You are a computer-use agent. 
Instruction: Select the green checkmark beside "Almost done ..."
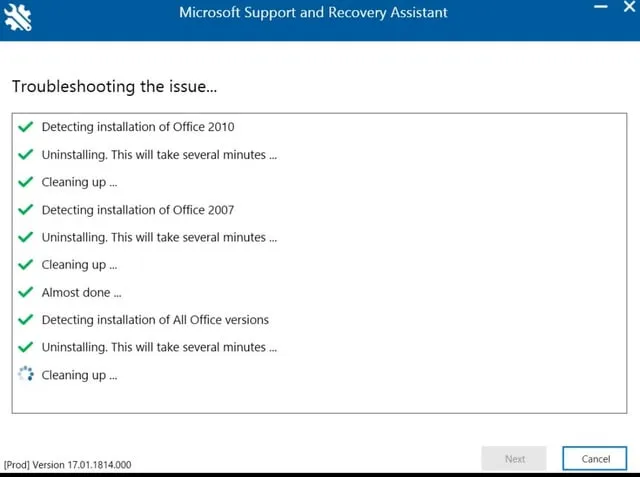(x=26, y=293)
